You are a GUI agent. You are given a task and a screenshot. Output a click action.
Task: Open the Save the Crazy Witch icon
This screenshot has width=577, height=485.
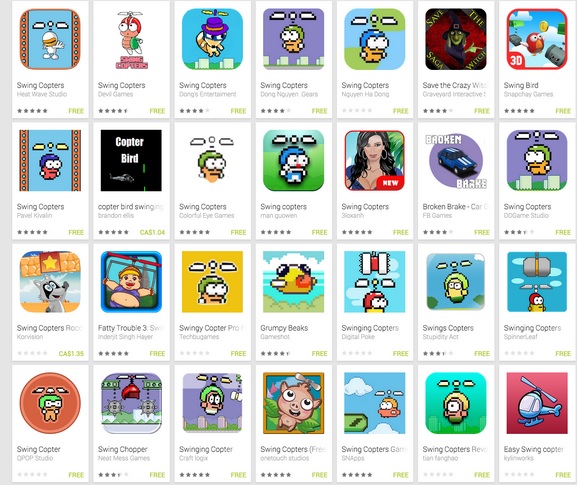click(456, 39)
